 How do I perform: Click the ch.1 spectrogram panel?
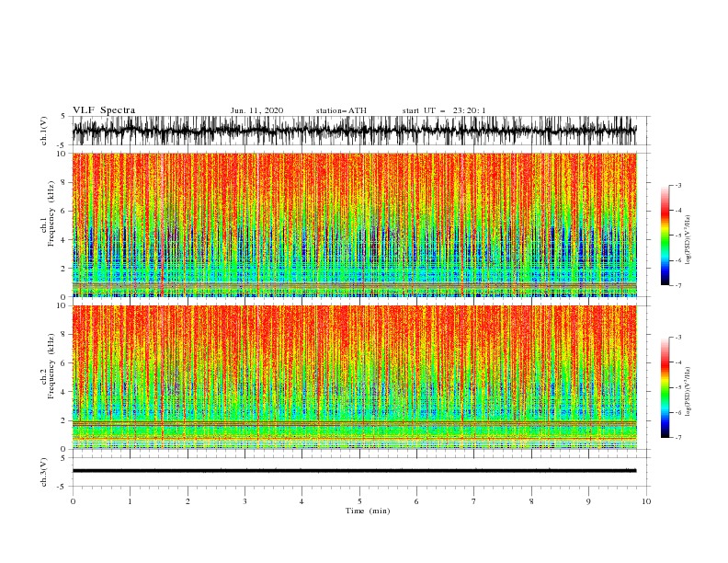pyautogui.click(x=354, y=224)
